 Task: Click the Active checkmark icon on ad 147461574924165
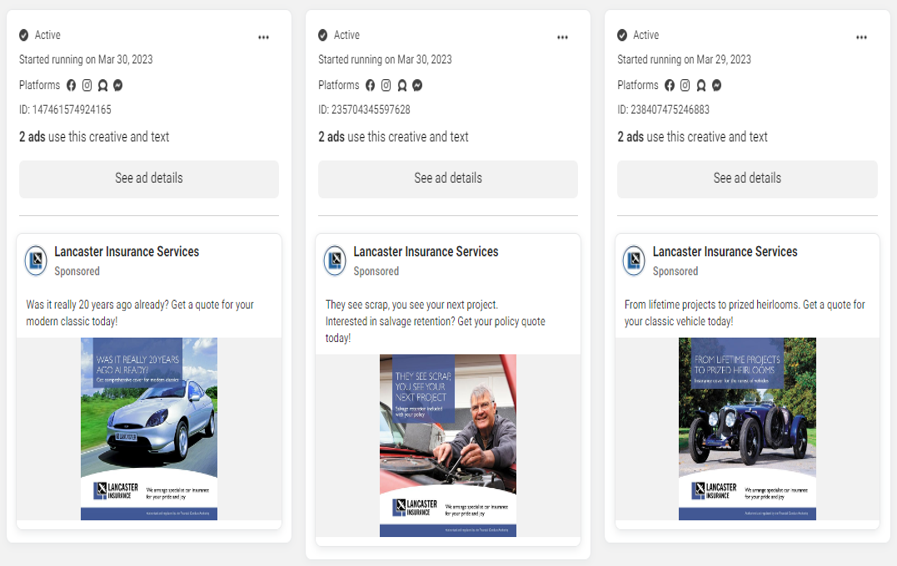(23, 35)
